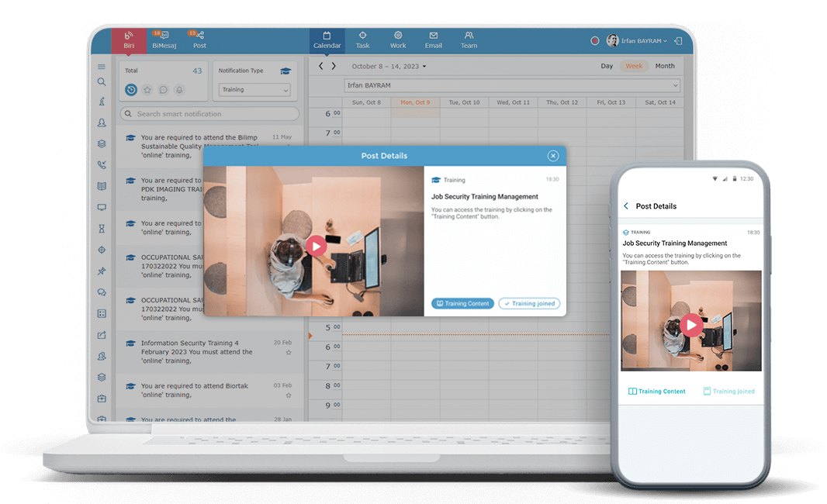827x504 pixels.
Task: Tap Training Content on the phone
Action: (656, 391)
